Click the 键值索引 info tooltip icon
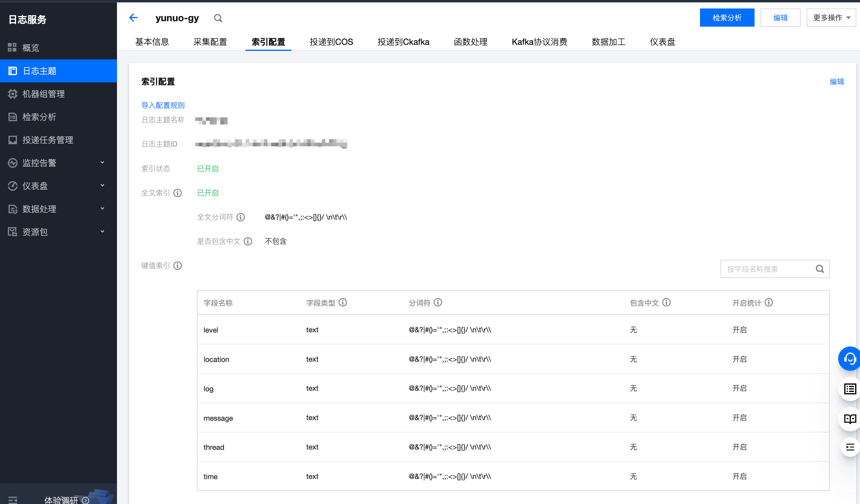Image resolution: width=860 pixels, height=504 pixels. click(177, 266)
